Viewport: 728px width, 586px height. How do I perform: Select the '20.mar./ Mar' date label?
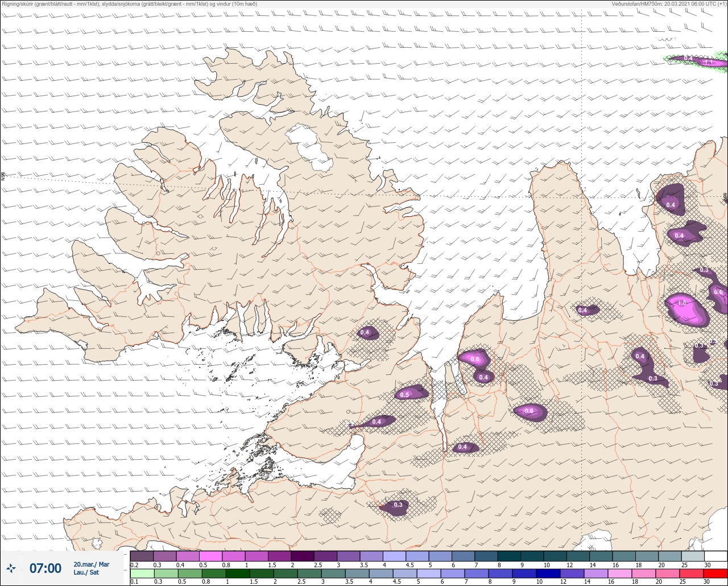(91, 564)
